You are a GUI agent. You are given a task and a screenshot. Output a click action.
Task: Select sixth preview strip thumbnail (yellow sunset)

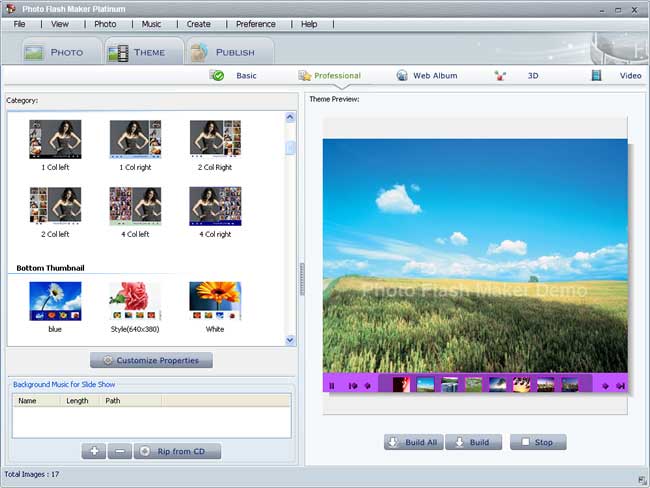click(x=521, y=384)
